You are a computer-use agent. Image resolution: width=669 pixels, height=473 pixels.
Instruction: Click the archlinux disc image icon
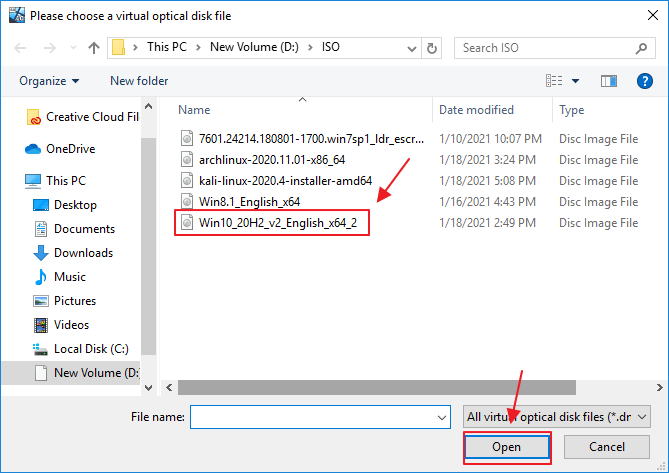point(187,160)
